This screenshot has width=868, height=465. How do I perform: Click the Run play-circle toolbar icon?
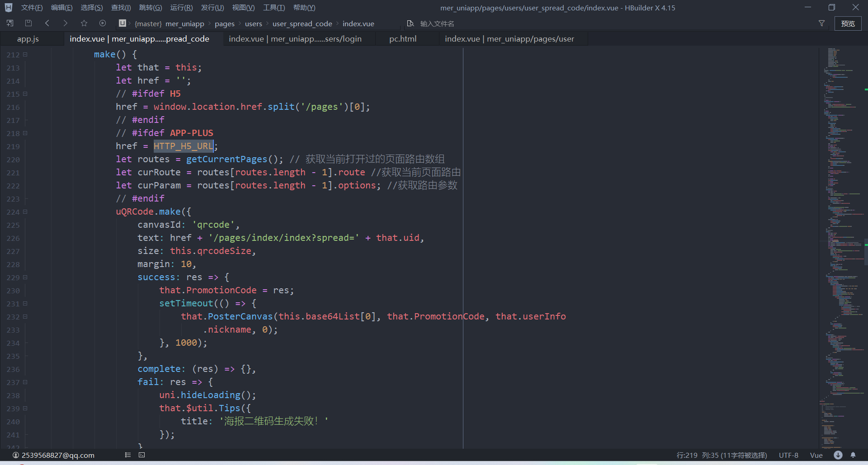tap(103, 23)
